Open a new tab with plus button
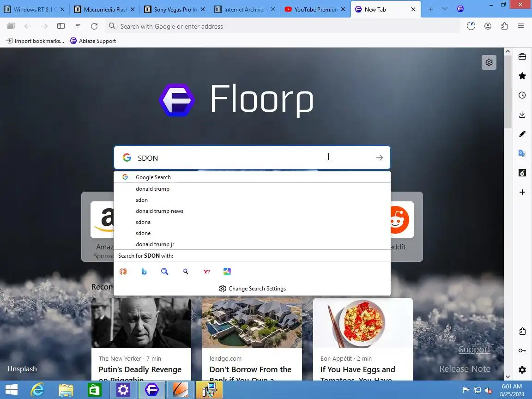Image resolution: width=532 pixels, height=399 pixels. point(430,9)
